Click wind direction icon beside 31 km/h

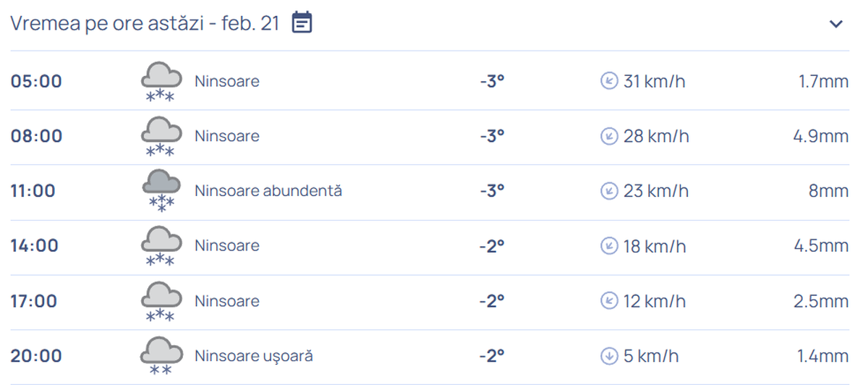pos(609,81)
